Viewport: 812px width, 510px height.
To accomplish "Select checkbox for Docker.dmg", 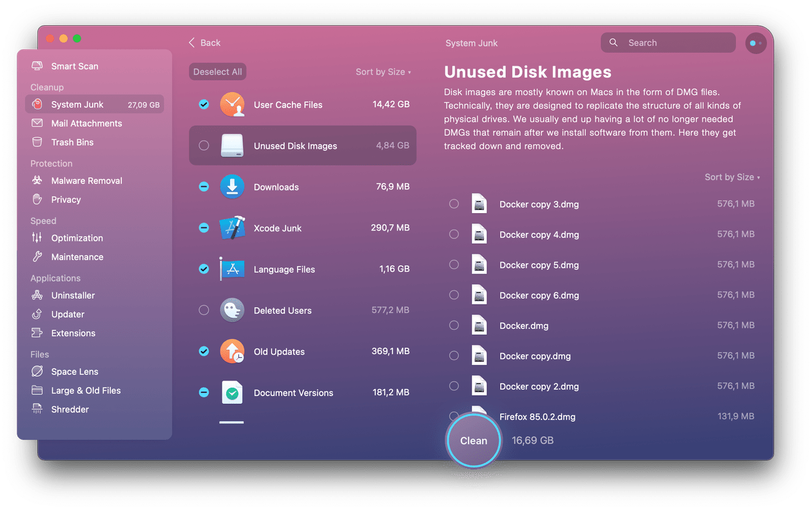I will coord(454,325).
